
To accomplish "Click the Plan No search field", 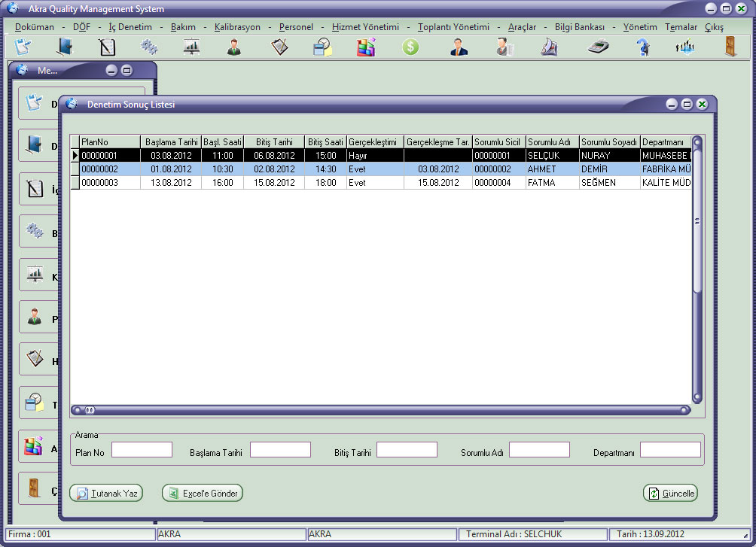I will [142, 450].
